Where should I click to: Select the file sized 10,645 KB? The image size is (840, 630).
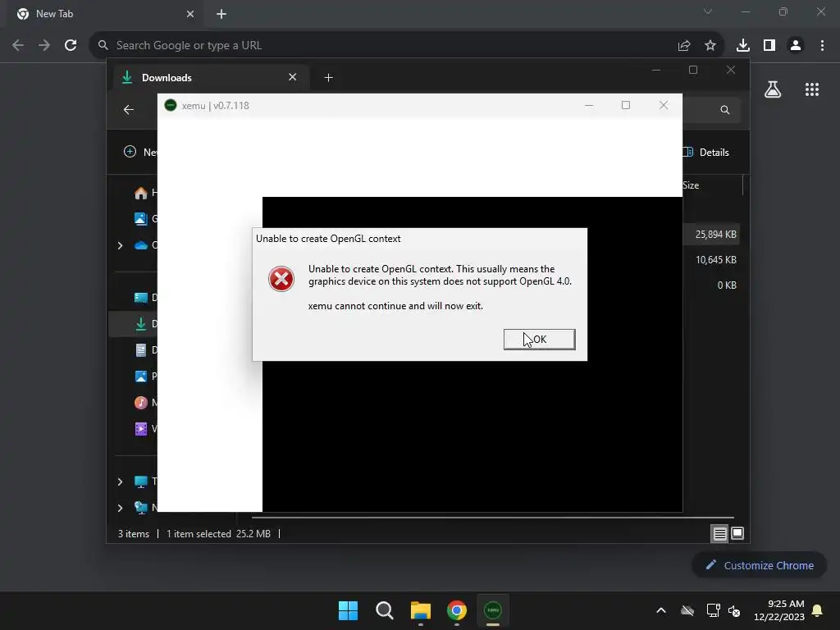715,260
